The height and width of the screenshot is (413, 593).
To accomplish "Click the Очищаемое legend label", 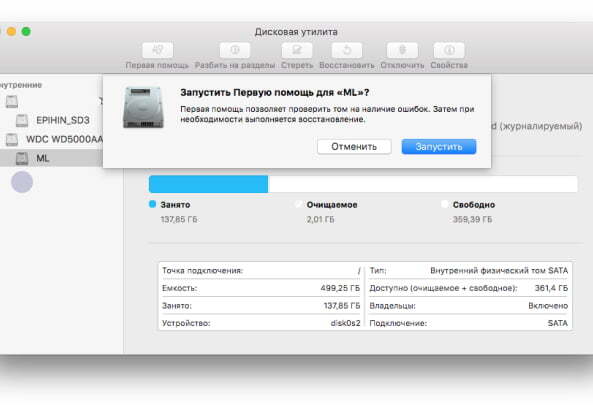I will (x=332, y=205).
